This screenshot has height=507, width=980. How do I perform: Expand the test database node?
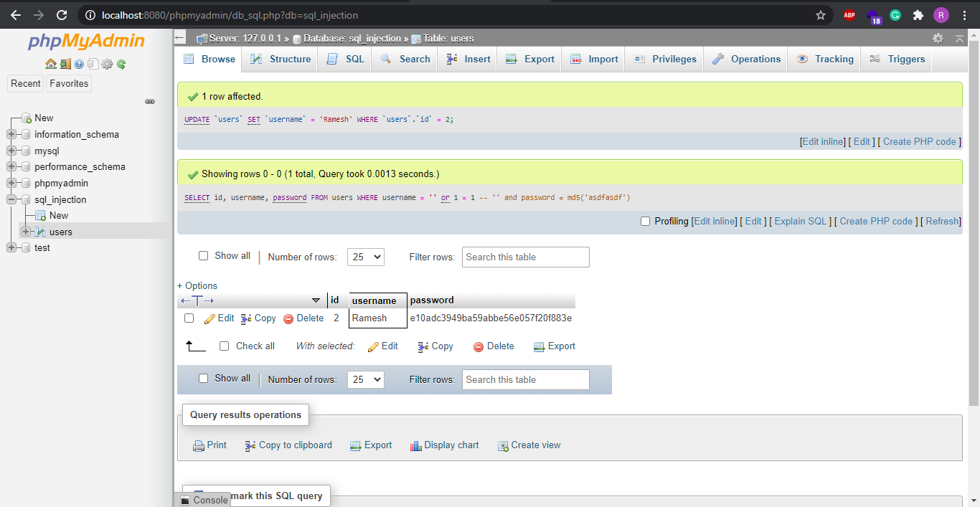tap(11, 247)
